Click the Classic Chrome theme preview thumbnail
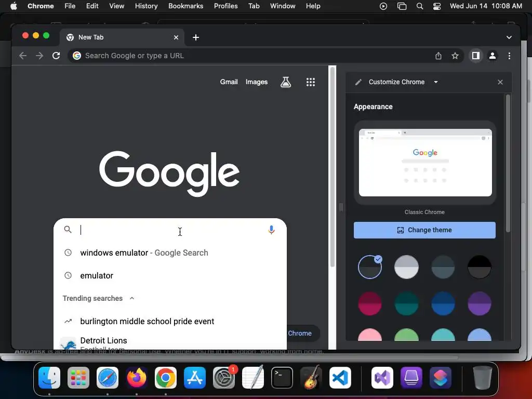Viewport: 532px width, 399px height. (425, 163)
